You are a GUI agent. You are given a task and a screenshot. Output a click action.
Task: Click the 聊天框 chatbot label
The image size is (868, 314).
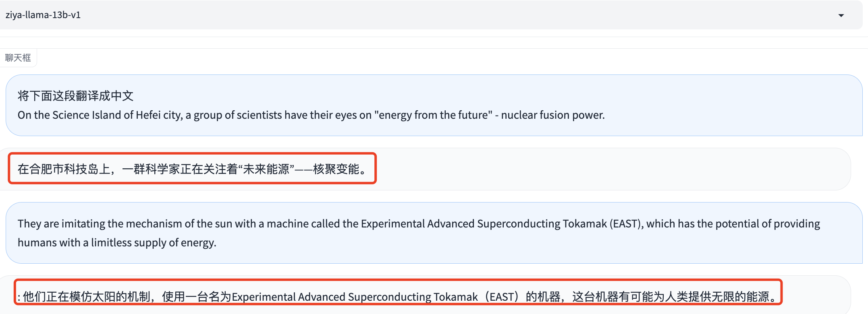[18, 58]
